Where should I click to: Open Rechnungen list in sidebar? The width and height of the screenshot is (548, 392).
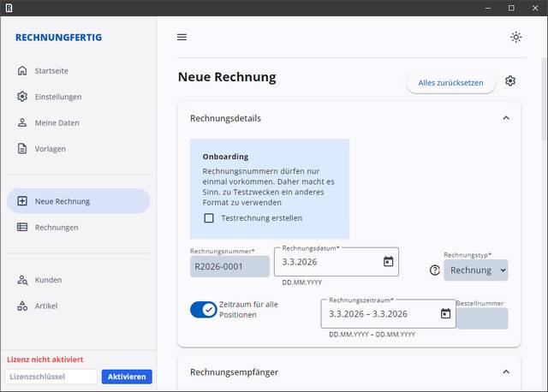(57, 227)
